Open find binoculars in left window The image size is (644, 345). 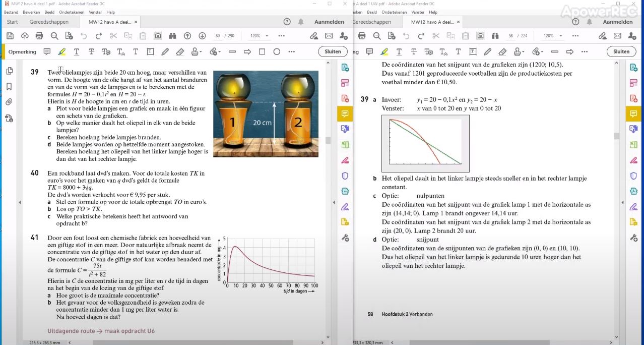tap(172, 36)
